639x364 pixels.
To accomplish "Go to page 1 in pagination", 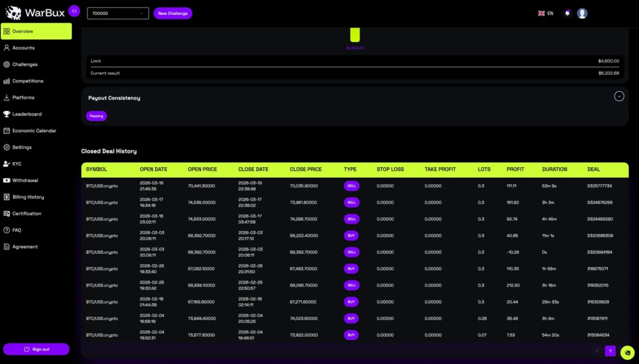I will point(610,351).
